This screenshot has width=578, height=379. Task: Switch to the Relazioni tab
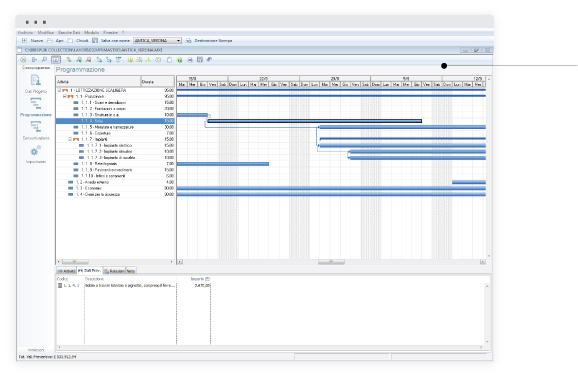(x=114, y=271)
